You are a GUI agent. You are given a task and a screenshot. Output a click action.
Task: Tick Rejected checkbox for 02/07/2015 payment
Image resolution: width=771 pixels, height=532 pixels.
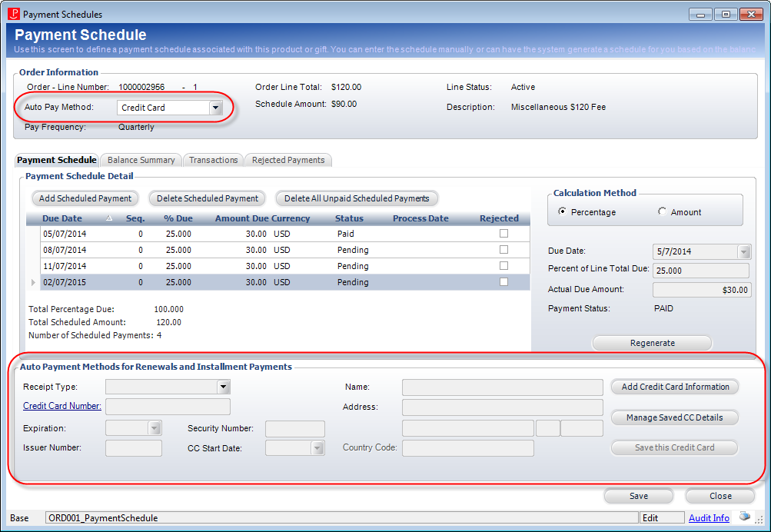click(503, 281)
